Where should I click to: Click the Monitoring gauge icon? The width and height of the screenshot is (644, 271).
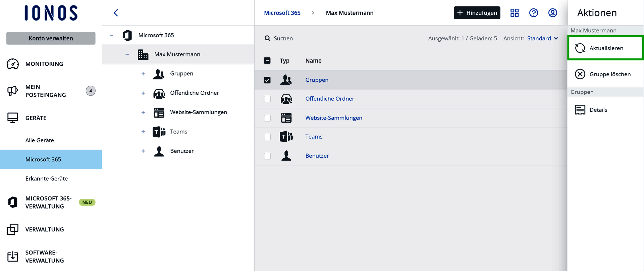(x=13, y=64)
